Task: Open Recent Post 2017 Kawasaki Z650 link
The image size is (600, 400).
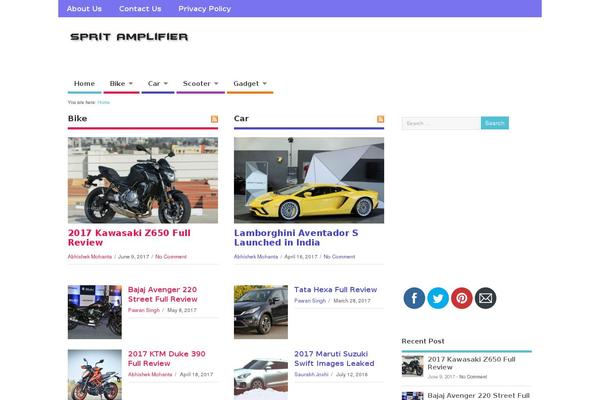Action: (471, 363)
